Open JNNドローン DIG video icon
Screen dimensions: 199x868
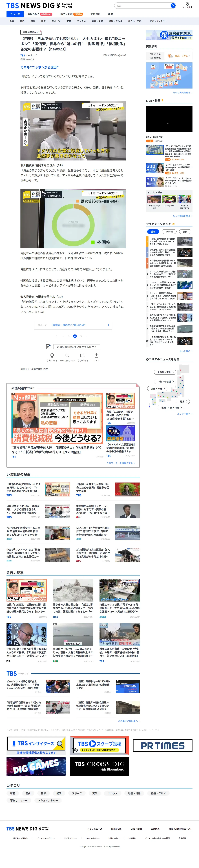pyautogui.click(x=154, y=199)
